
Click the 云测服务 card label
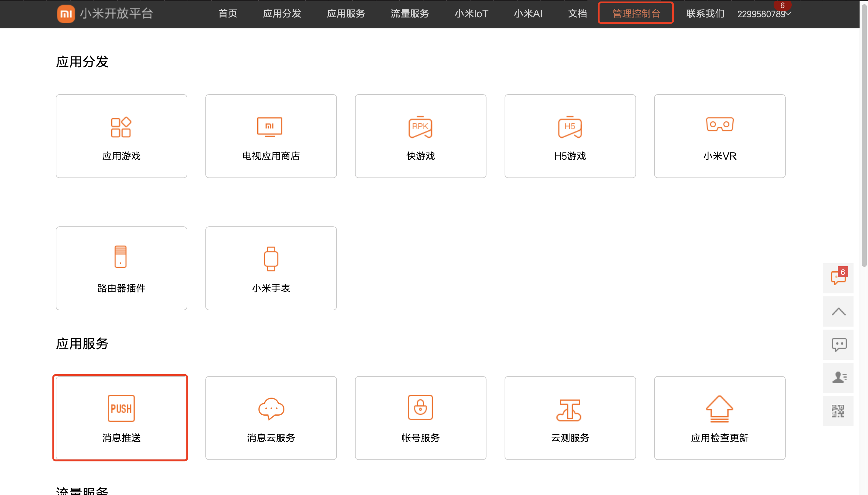tap(570, 438)
